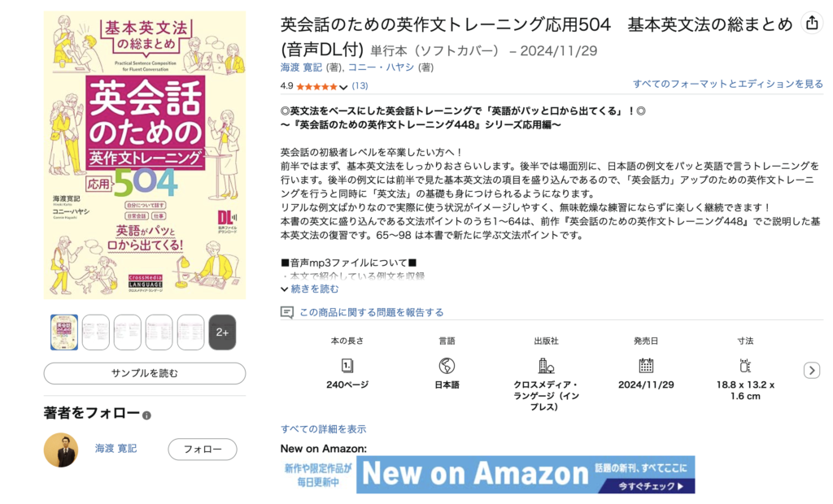Click the report-issue speech bubble icon
The width and height of the screenshot is (833, 504).
point(286,312)
